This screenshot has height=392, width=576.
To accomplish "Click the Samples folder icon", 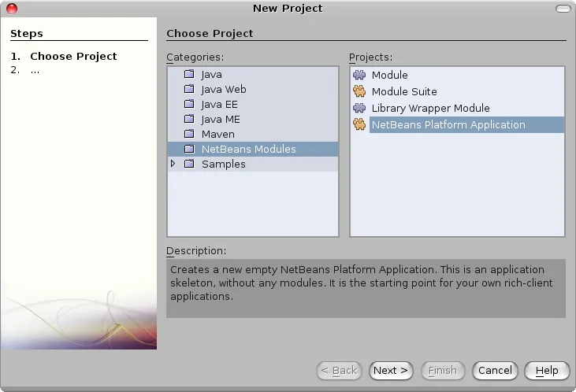I will pyautogui.click(x=189, y=164).
